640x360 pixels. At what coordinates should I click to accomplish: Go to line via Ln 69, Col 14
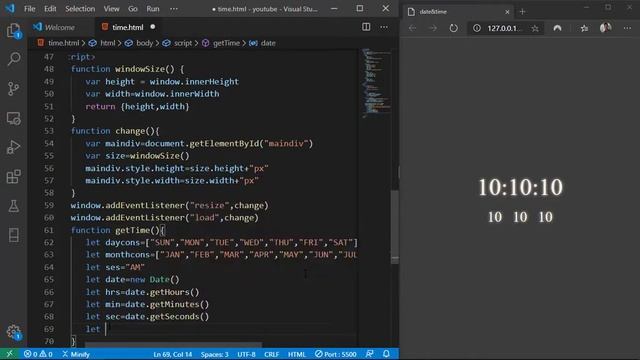[173, 354]
